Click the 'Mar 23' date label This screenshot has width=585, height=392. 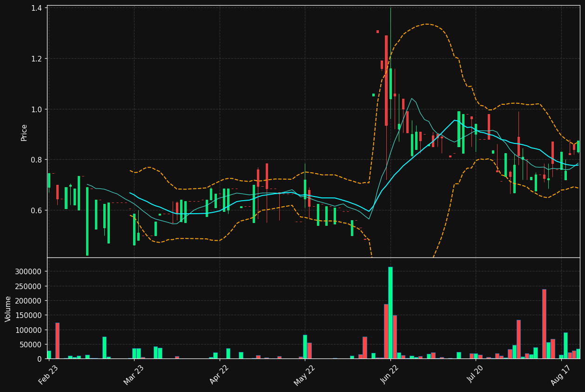[134, 375]
